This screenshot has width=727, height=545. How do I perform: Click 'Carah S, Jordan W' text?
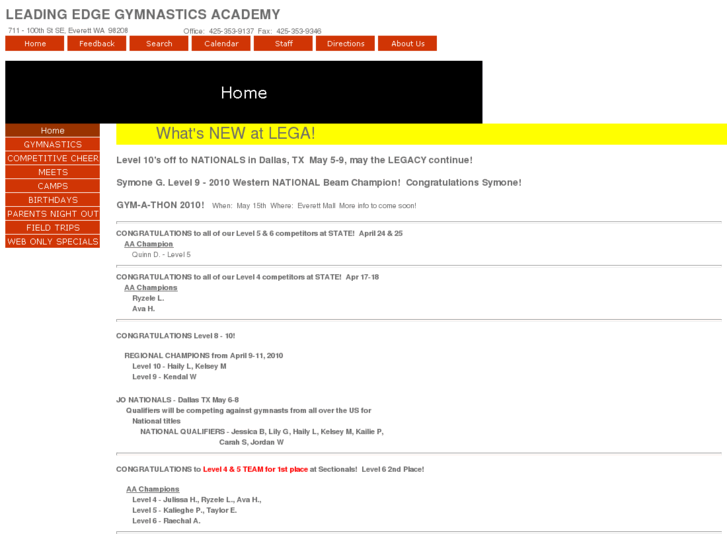click(x=251, y=442)
